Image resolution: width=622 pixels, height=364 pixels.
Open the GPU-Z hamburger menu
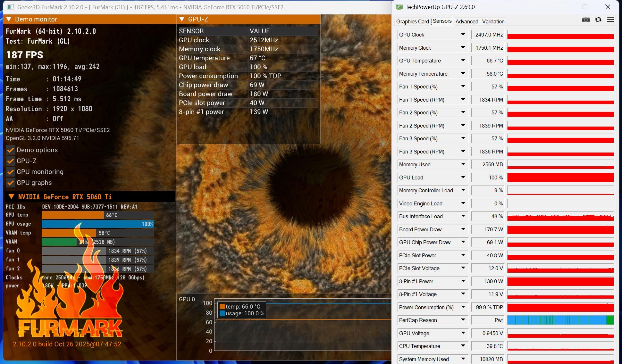click(x=610, y=20)
